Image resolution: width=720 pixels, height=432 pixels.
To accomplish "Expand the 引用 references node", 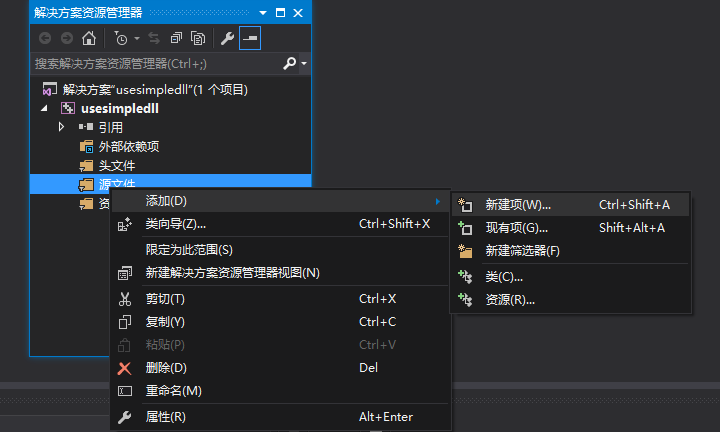I will pyautogui.click(x=61, y=127).
